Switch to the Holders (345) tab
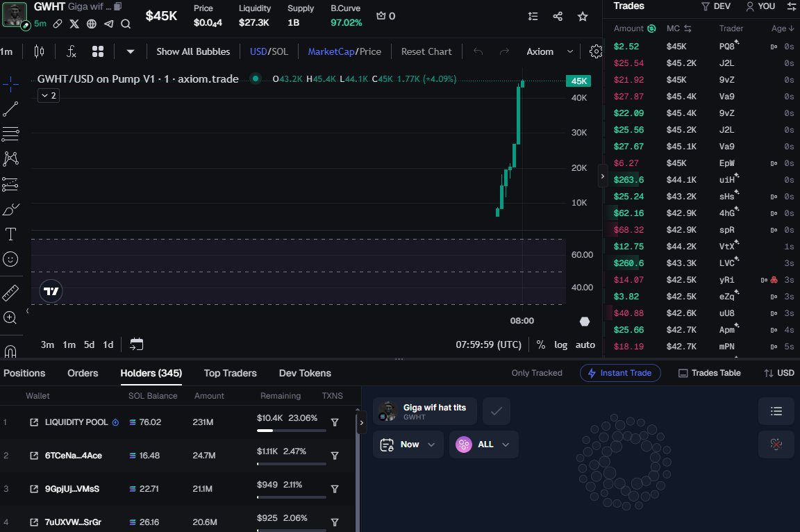Viewport: 800px width, 532px height. [x=151, y=373]
